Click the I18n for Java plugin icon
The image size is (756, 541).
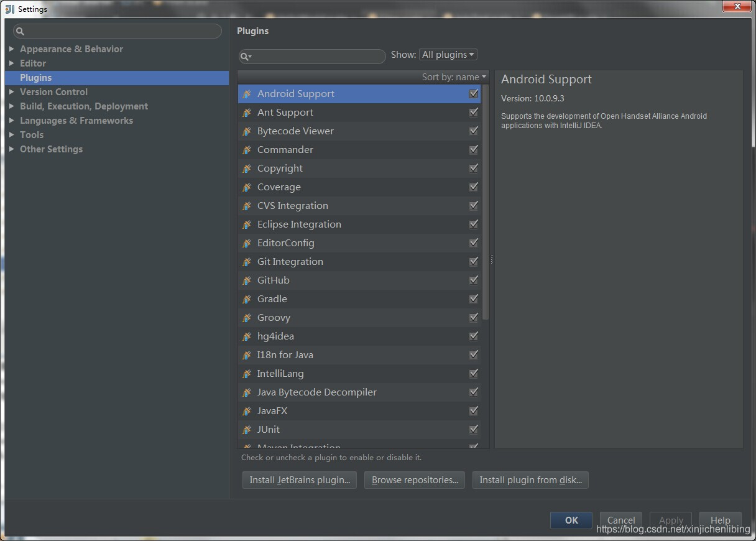point(247,355)
